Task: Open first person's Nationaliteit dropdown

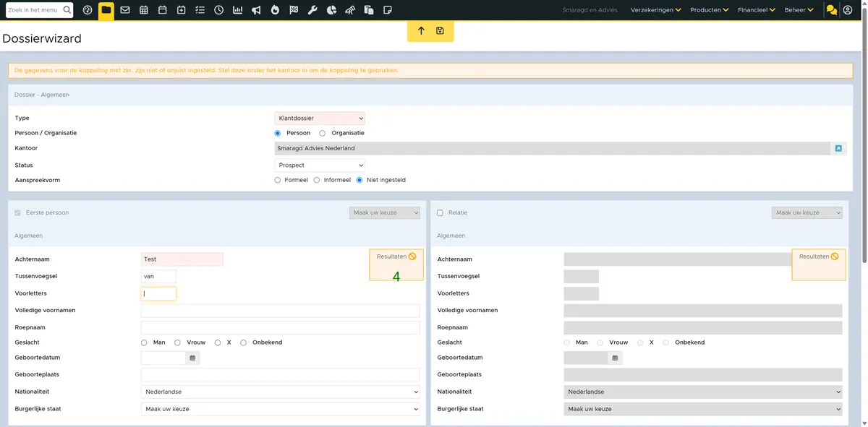Action: [281, 392]
